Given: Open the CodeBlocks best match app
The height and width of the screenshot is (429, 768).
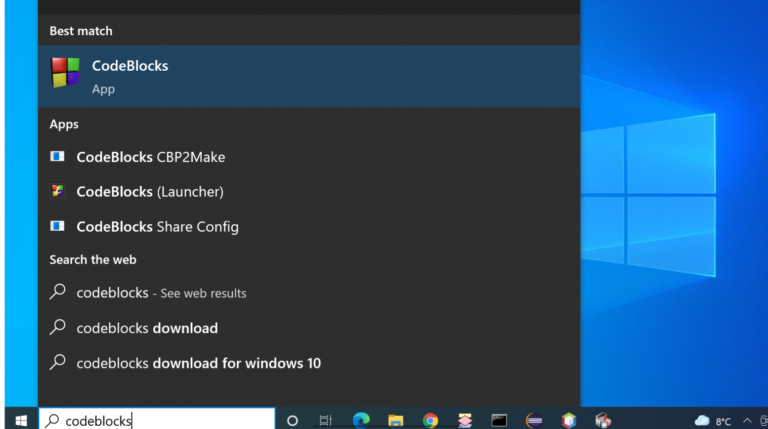Looking at the screenshot, I should (x=130, y=76).
